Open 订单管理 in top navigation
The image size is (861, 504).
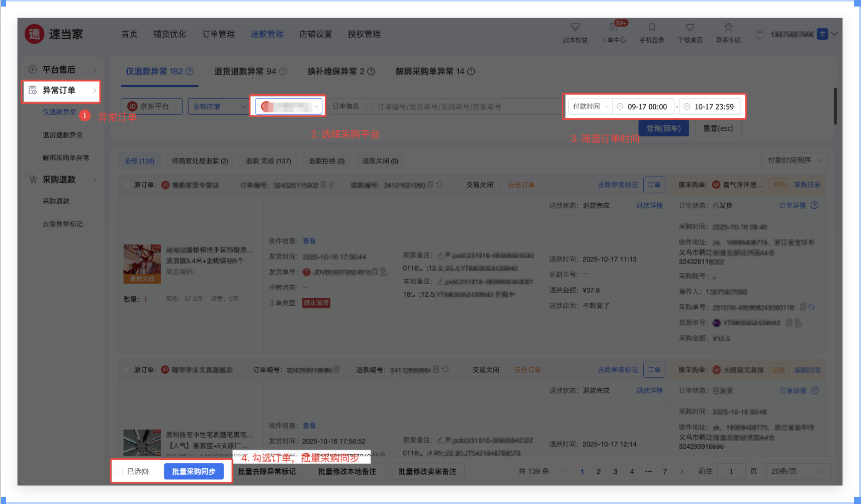click(x=218, y=34)
